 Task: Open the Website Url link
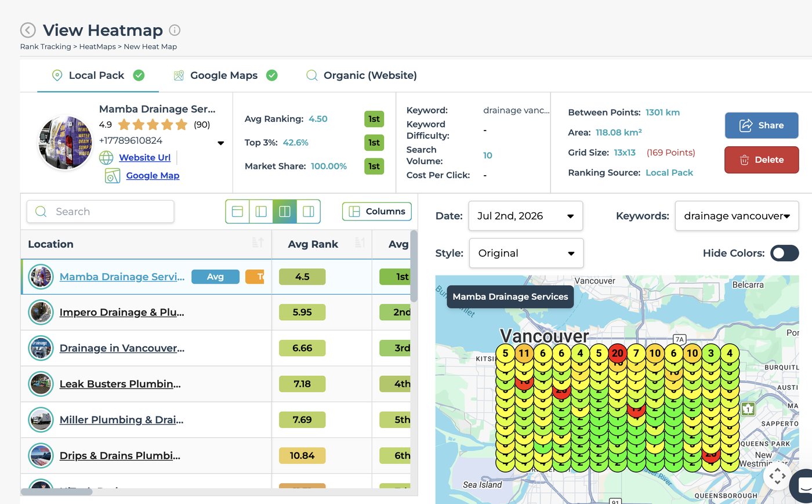144,157
